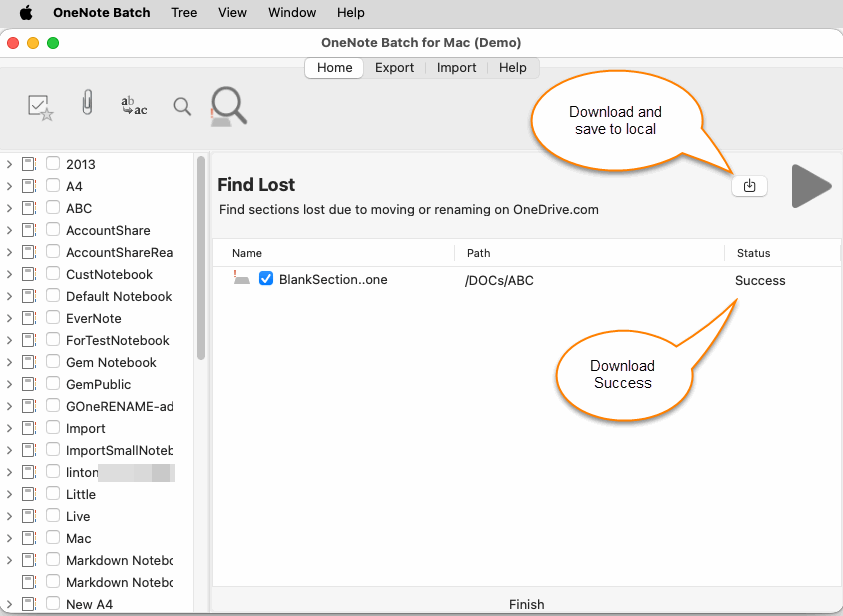Activate the Find Lost magnifier tool
The image size is (843, 616).
[227, 105]
